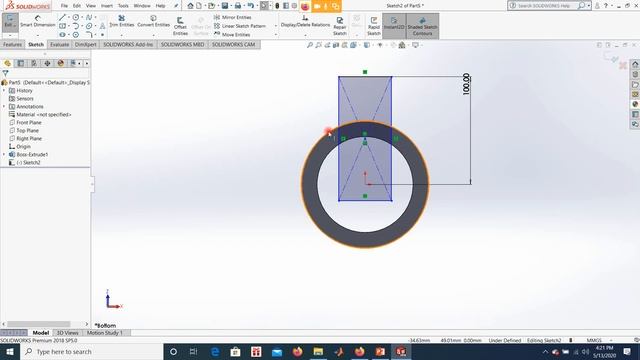
Task: Open the File menu
Action: 64,6
